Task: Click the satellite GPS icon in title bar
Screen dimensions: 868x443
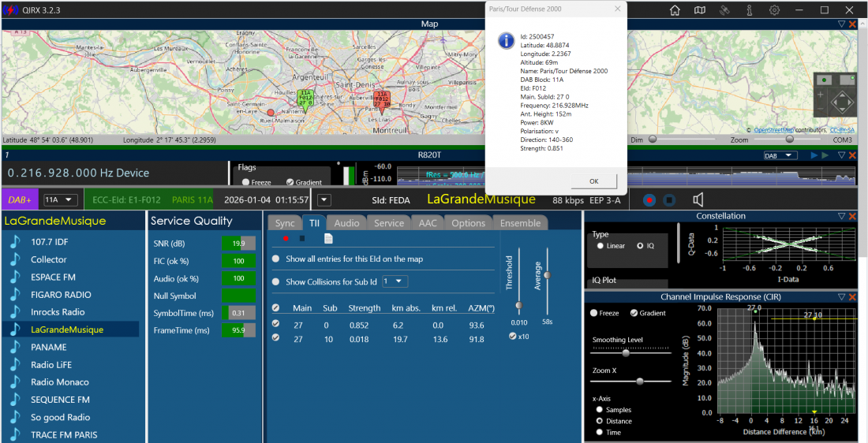Action: tap(724, 10)
